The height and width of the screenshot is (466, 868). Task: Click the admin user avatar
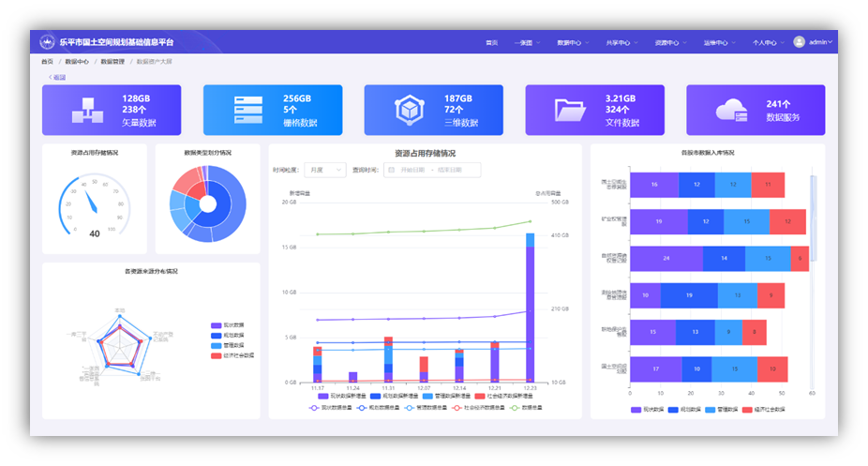tap(800, 42)
